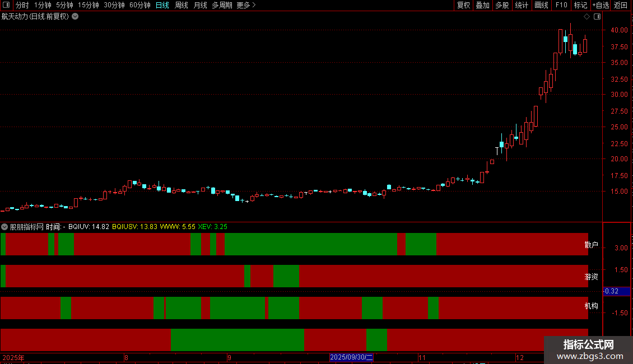633x364 pixels.
Task: Click BQIUSV: 13.83 indicator value
Action: coord(134,227)
